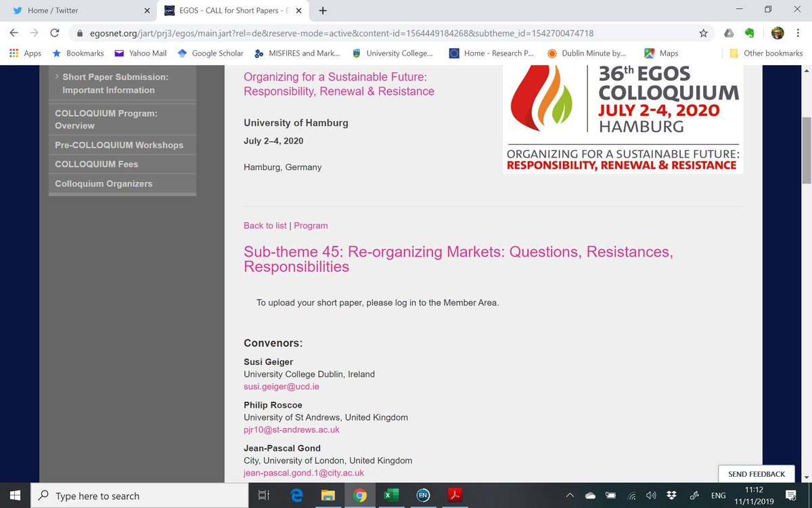Click the SEND FEEDBACK button

click(x=757, y=474)
